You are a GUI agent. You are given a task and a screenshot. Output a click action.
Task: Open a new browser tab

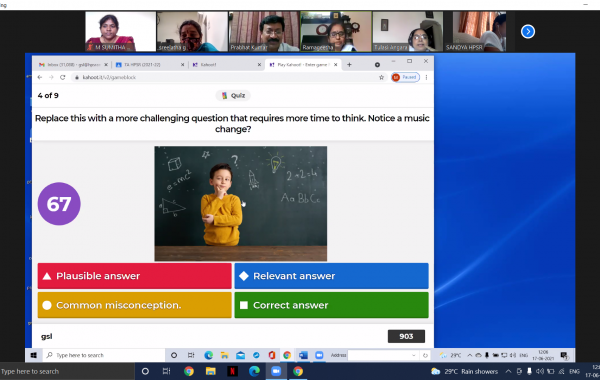[349, 65]
